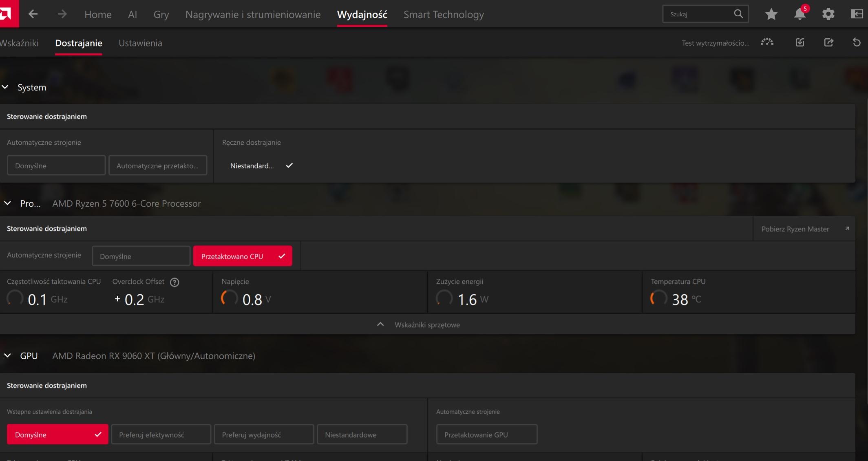Select GPU preset Preferuj wydajność

point(264,435)
